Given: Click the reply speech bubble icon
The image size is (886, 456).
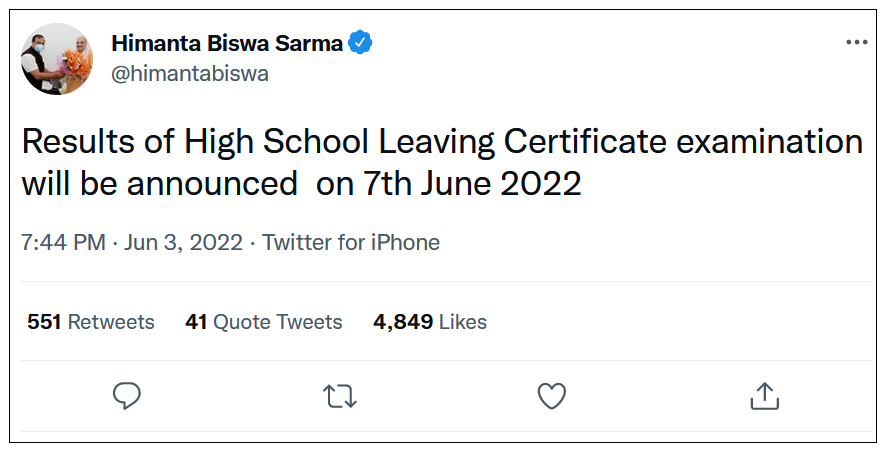Looking at the screenshot, I should coord(126,396).
